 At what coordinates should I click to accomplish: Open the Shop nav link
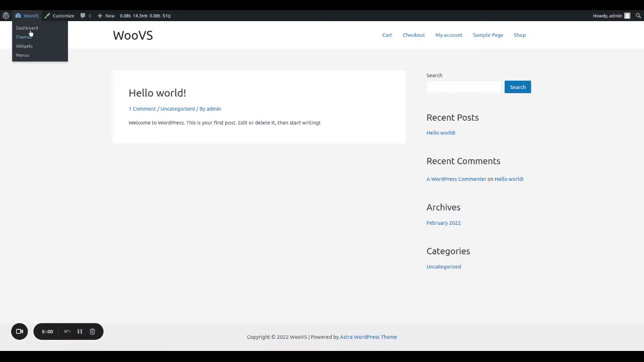click(520, 35)
